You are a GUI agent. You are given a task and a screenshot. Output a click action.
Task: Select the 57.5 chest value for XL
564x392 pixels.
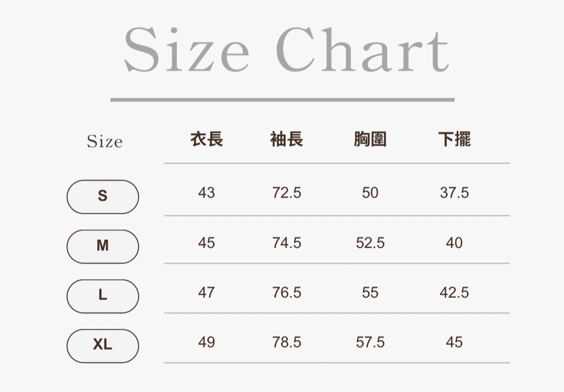point(370,342)
